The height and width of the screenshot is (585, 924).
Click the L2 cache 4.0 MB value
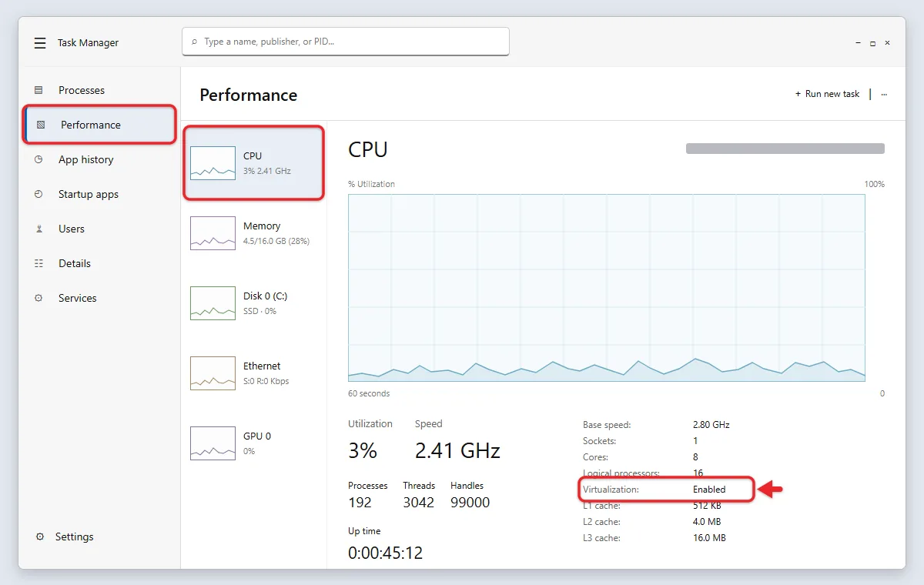[x=707, y=522]
